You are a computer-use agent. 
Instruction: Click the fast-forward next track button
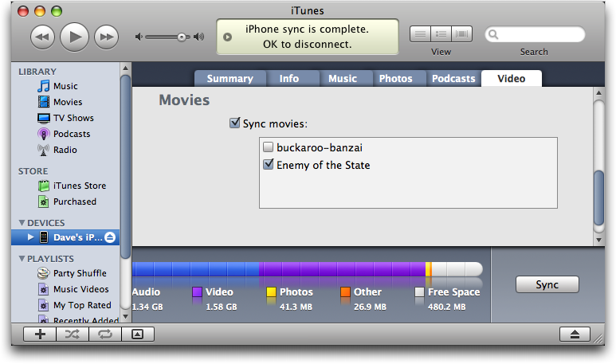[x=106, y=37]
